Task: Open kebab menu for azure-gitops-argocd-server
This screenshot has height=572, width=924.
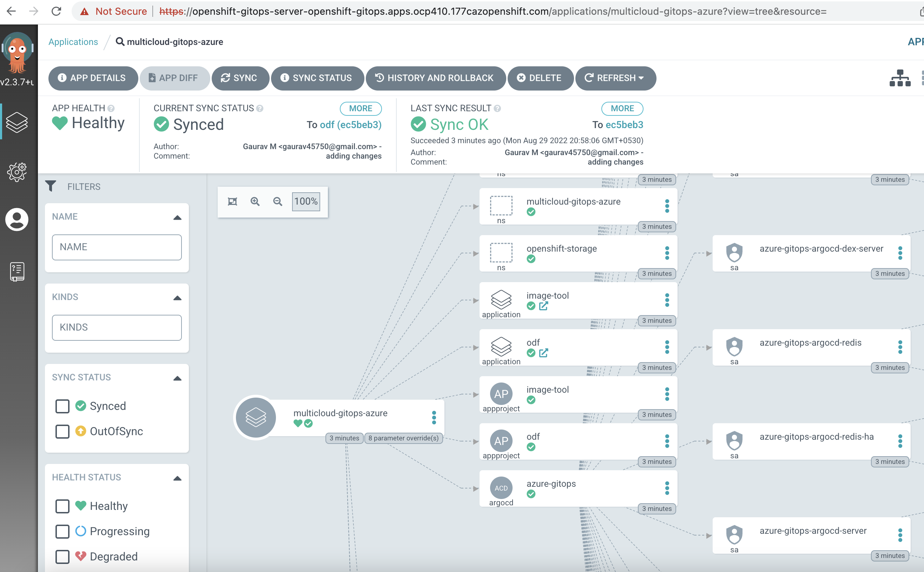Action: (x=900, y=535)
